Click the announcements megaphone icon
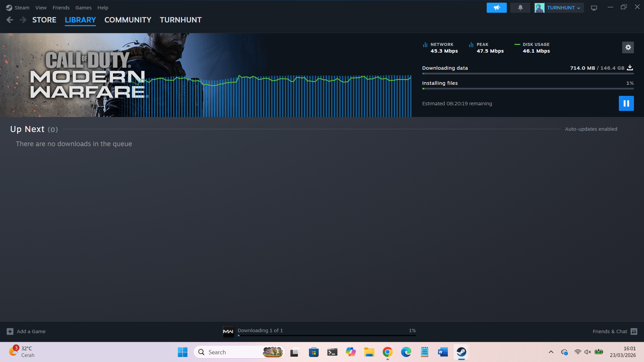This screenshot has width=644, height=362. [496, 8]
